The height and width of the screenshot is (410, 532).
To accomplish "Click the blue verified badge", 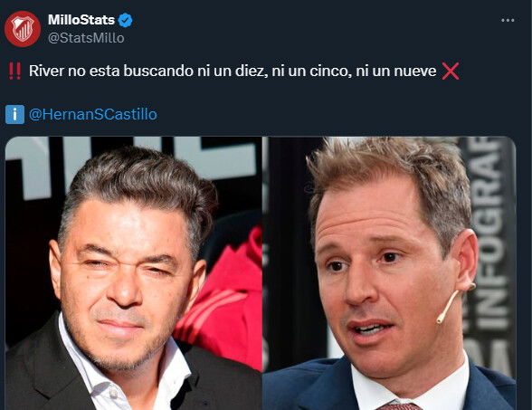I will click(125, 20).
